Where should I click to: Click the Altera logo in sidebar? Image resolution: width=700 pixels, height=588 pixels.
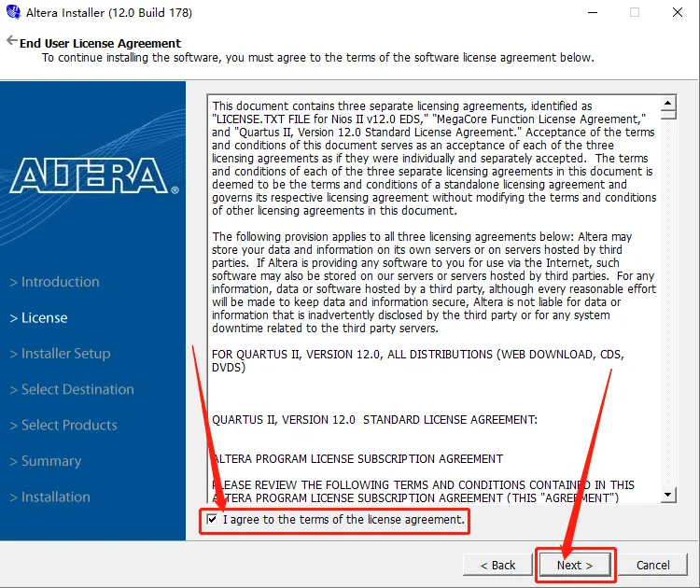click(93, 175)
